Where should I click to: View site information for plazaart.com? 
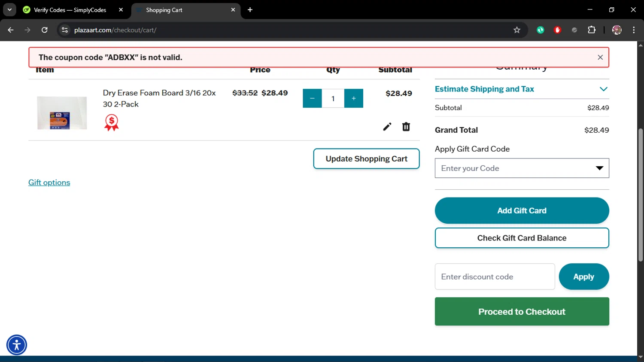coord(65,30)
